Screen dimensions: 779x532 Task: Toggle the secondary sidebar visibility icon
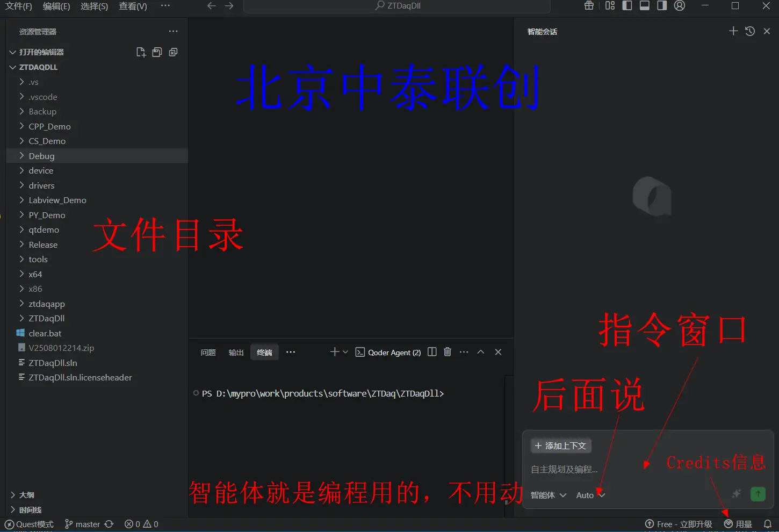pyautogui.click(x=661, y=6)
